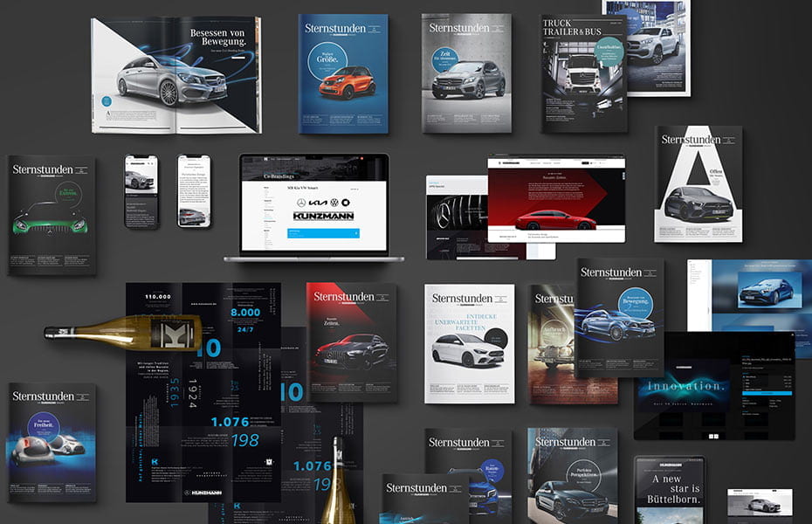
Task: Click the Kia logo on the laptop screen
Action: [316, 203]
